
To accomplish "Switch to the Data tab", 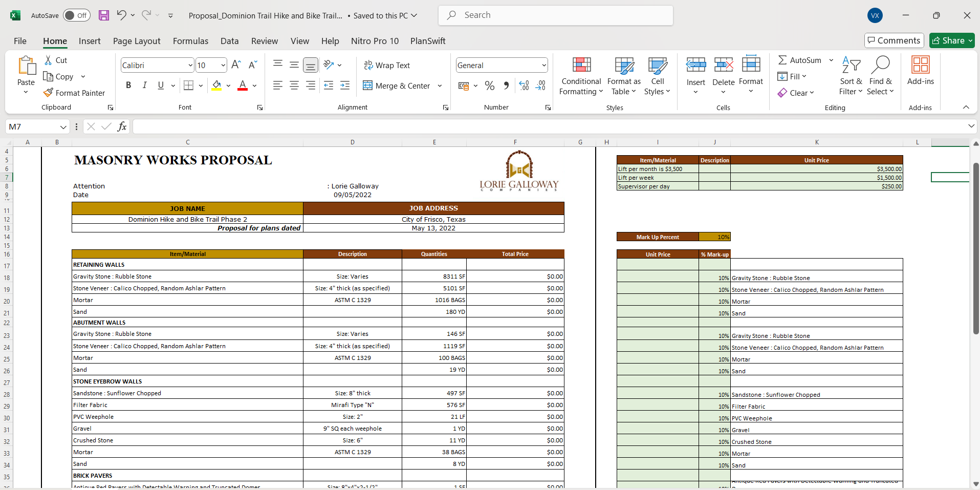I will tap(229, 41).
